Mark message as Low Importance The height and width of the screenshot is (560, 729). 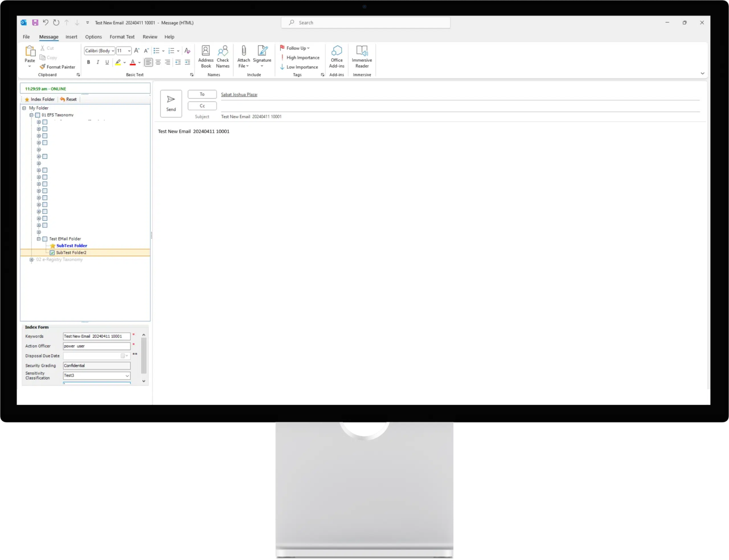[x=299, y=67]
